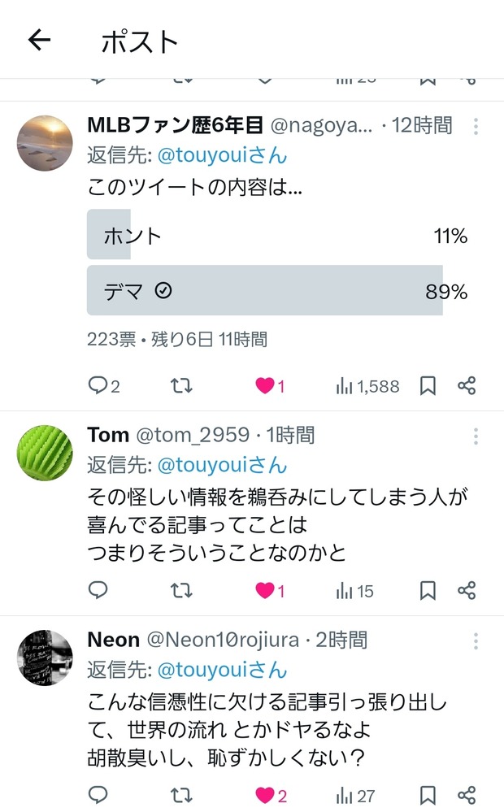The height and width of the screenshot is (812, 504).
Task: Repost the MLBファン歴6年目 poll post
Action: click(182, 386)
